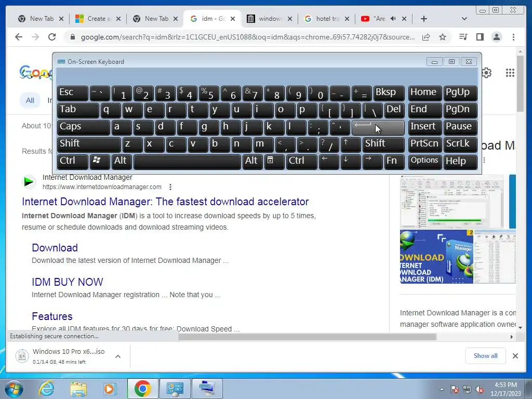Open Windows Explorer folder in taskbar
The height and width of the screenshot is (399, 532).
click(78, 389)
